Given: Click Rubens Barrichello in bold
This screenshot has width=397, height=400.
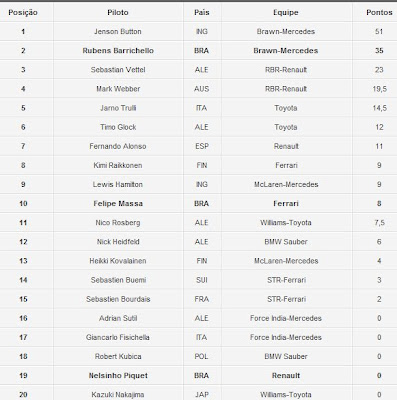Looking at the screenshot, I should click(x=118, y=51).
